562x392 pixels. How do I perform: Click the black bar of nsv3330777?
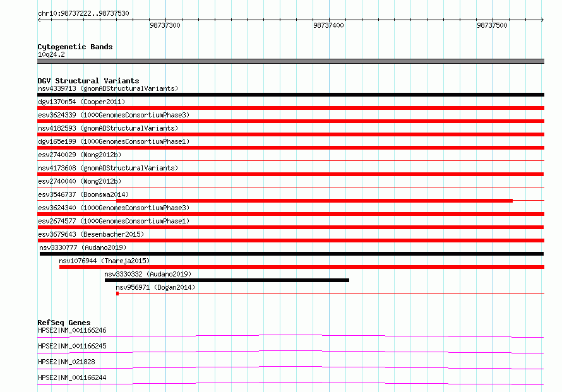[291, 254]
